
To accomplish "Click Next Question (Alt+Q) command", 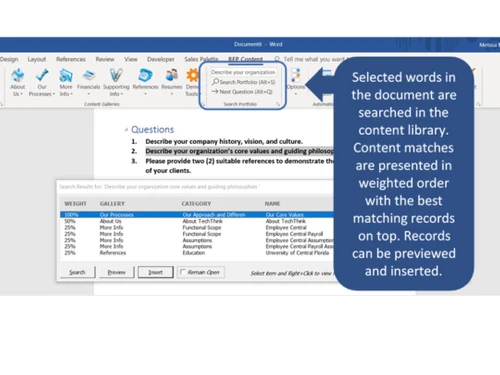I will pos(242,91).
